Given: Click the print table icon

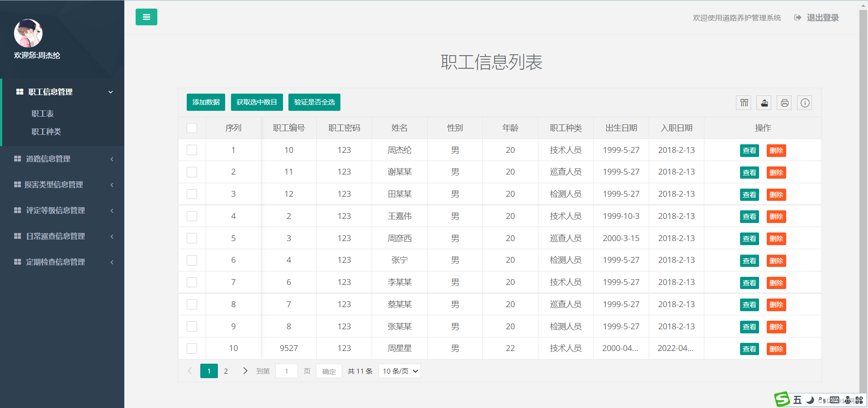Looking at the screenshot, I should pos(785,103).
